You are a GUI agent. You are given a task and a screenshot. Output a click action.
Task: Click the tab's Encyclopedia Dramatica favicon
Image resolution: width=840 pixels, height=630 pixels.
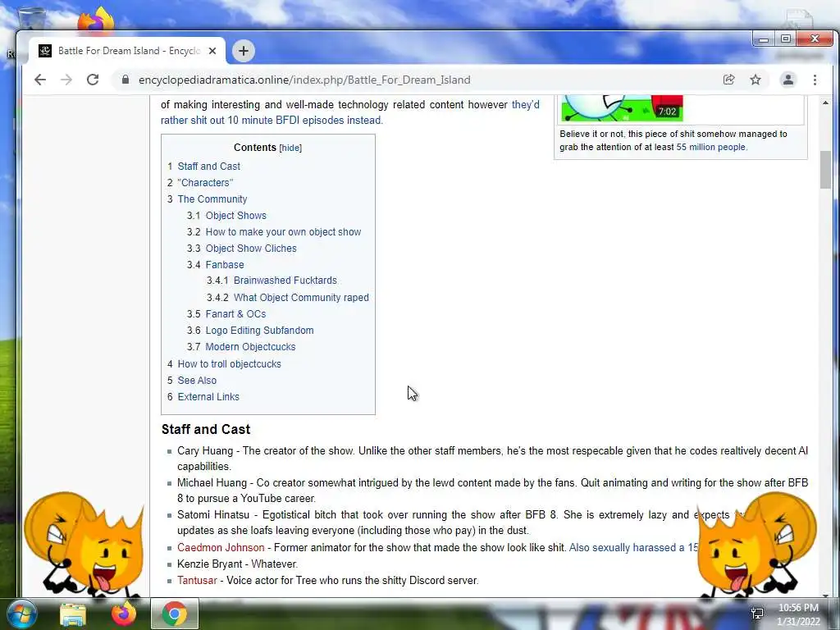click(45, 51)
